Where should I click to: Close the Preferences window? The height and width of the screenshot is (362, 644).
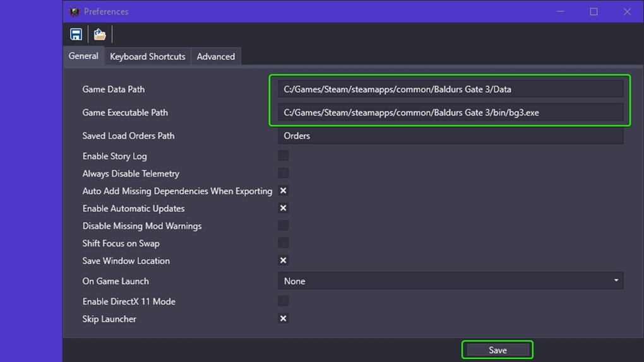click(x=627, y=11)
